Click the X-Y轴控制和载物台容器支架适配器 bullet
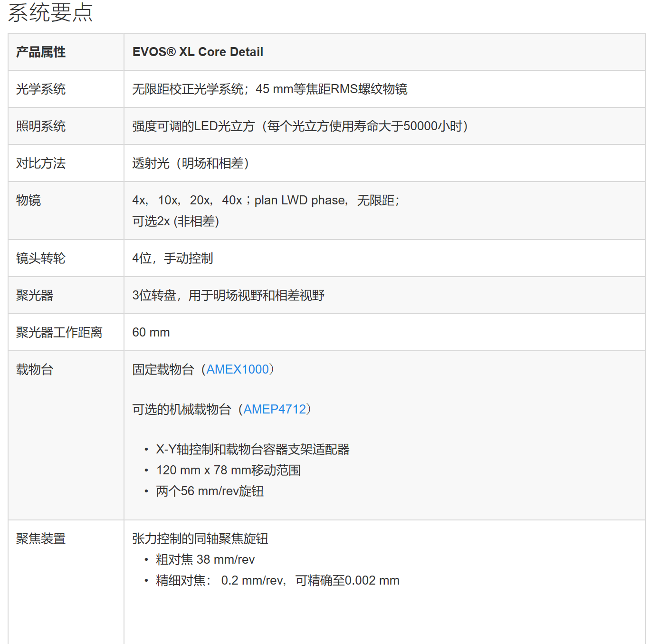 coord(253,449)
